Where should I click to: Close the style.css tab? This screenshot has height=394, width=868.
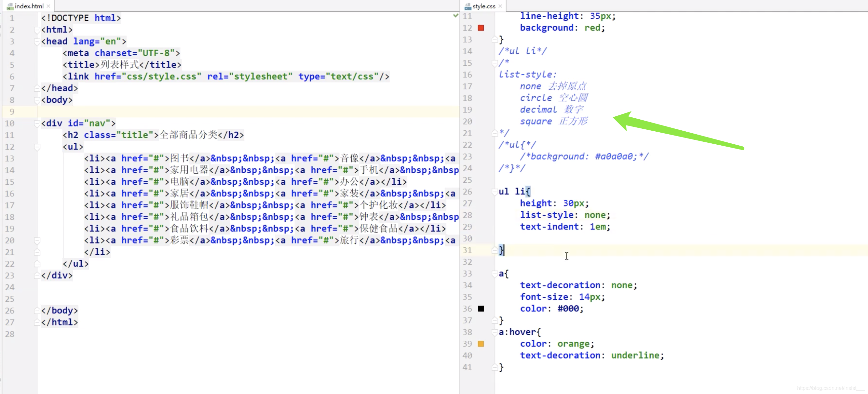500,6
